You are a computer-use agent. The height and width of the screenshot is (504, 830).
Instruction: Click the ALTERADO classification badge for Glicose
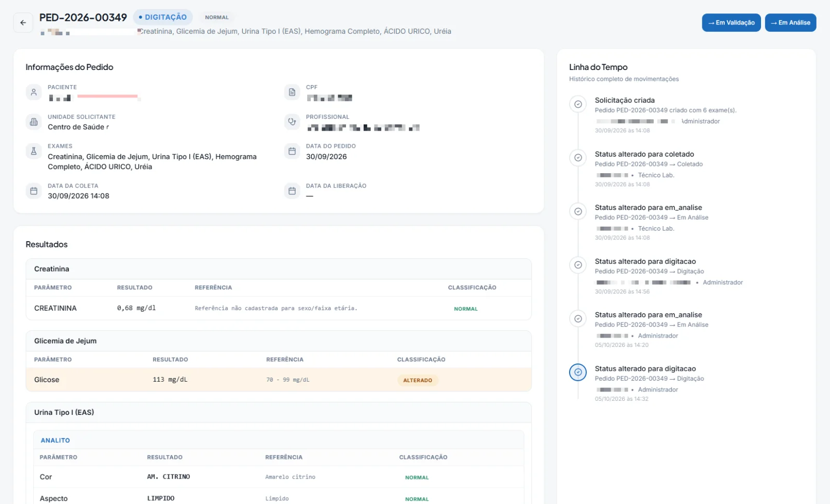[x=418, y=380]
